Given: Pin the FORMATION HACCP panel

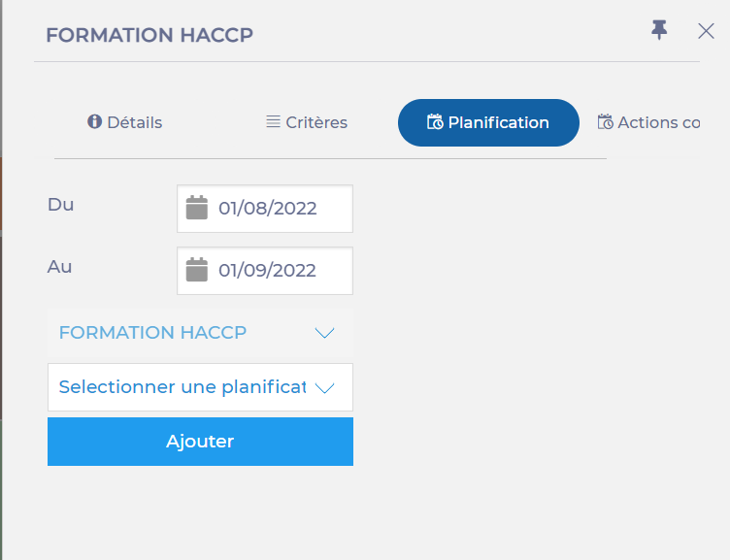Looking at the screenshot, I should point(660,31).
